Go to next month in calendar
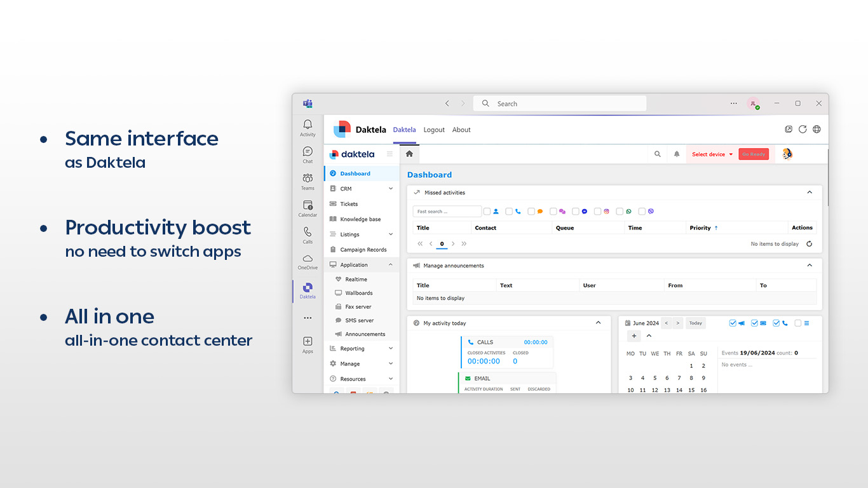Image resolution: width=868 pixels, height=488 pixels. pos(678,323)
